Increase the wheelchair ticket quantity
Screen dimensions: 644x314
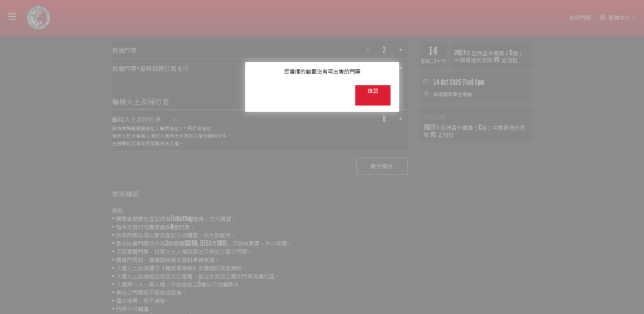pyautogui.click(x=401, y=119)
